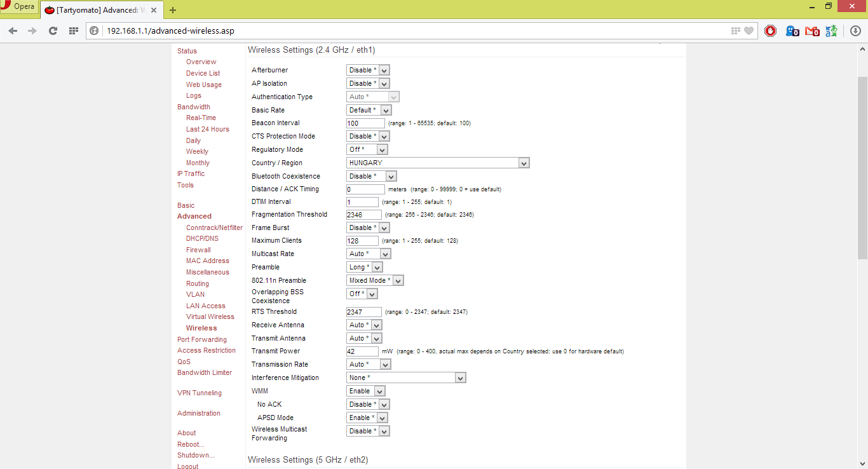Open the Real-Time bandwidth page
The width and height of the screenshot is (868, 469).
(201, 118)
